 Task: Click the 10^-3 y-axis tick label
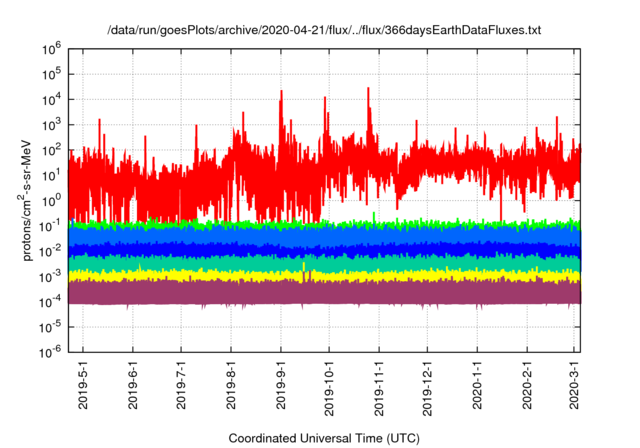coord(50,277)
